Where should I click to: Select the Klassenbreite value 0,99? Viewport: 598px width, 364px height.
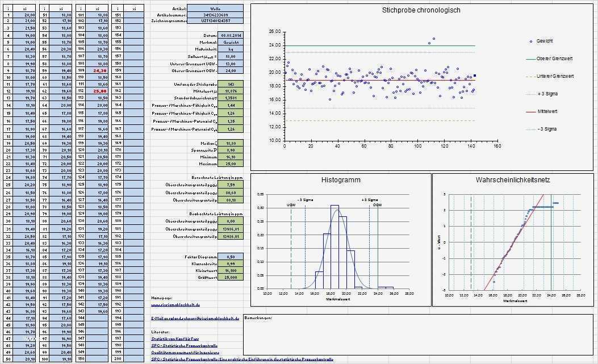(x=231, y=263)
